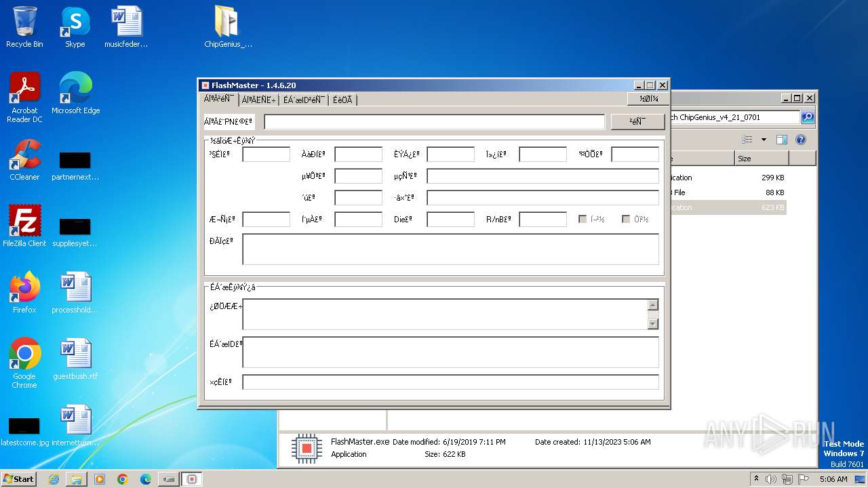Open network status tray icon
This screenshot has height=488, width=868.
pos(787,479)
